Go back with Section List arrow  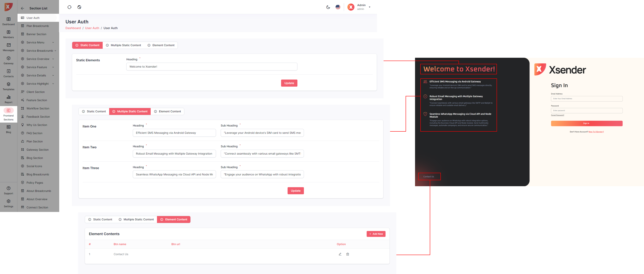pos(22,8)
